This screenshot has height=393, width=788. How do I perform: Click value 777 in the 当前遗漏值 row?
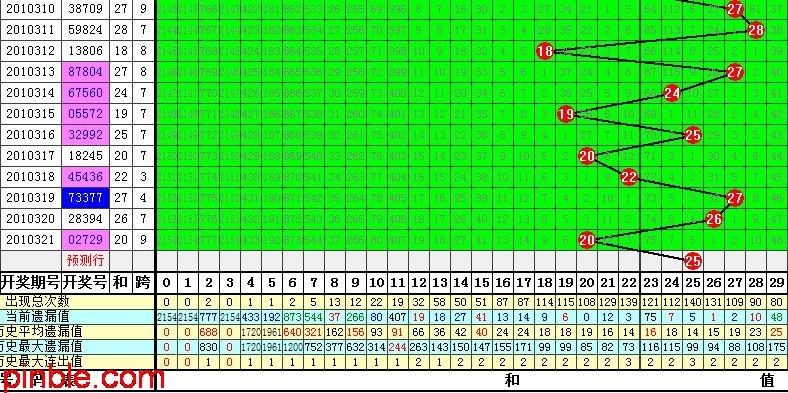pyautogui.click(x=209, y=317)
